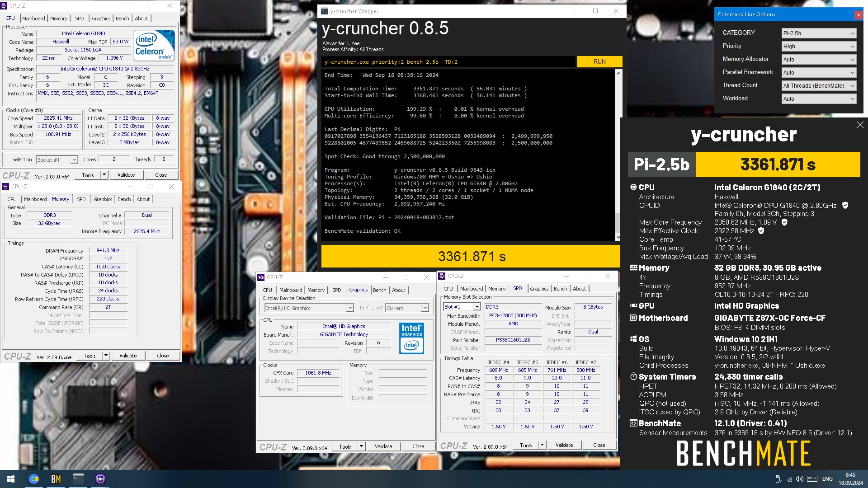Click the BenchMate section icon near version 12.1.0
This screenshot has width=868, height=488.
(x=633, y=423)
